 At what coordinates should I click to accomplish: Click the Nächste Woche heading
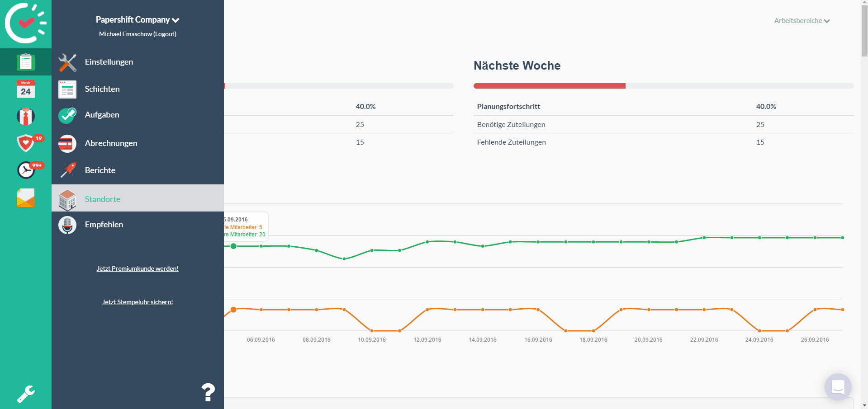[517, 66]
